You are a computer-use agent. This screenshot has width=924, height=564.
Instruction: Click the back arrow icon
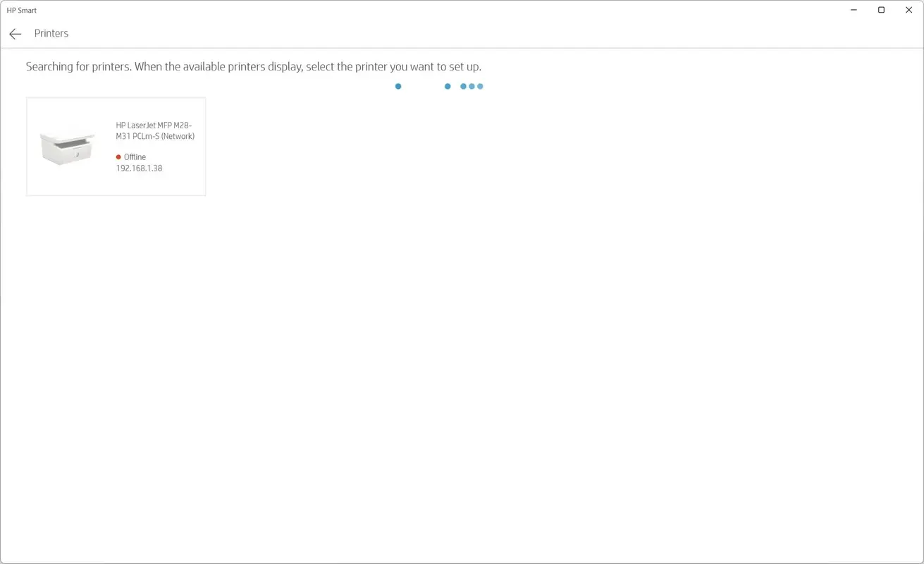(x=15, y=33)
